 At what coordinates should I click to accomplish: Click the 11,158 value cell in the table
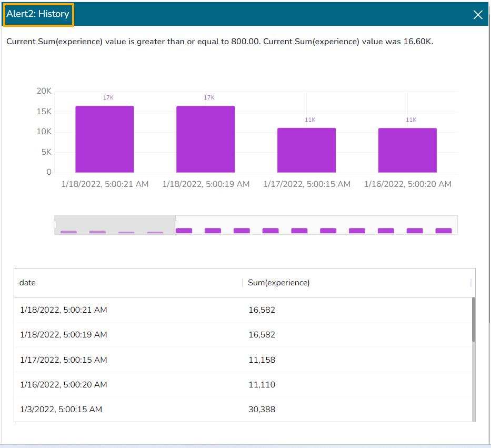(262, 360)
